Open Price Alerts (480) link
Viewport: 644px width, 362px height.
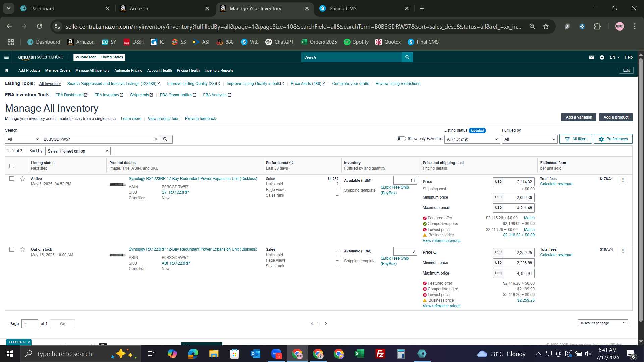(x=308, y=84)
